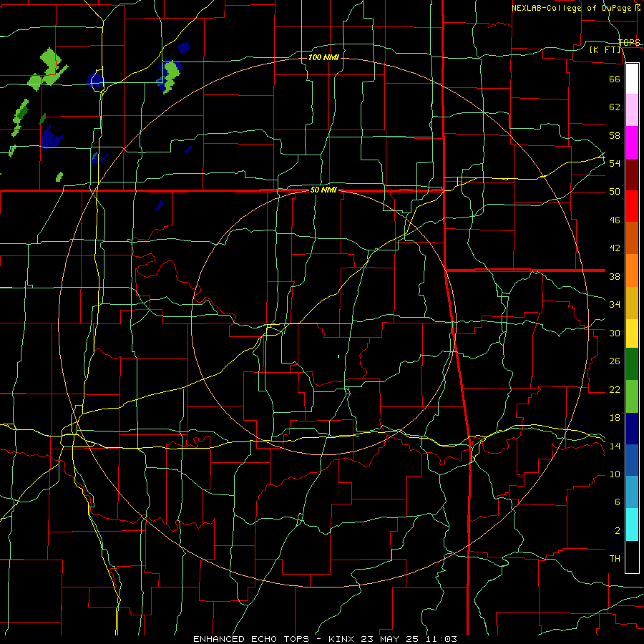Click the 100 NMI range ring label
Viewport: 644px width, 644px height.
[x=323, y=57]
